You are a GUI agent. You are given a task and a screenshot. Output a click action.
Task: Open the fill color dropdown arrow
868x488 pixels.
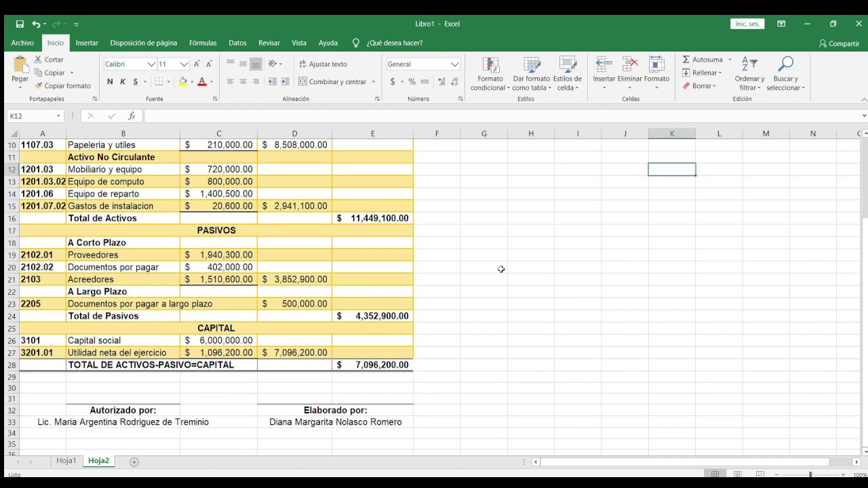192,82
